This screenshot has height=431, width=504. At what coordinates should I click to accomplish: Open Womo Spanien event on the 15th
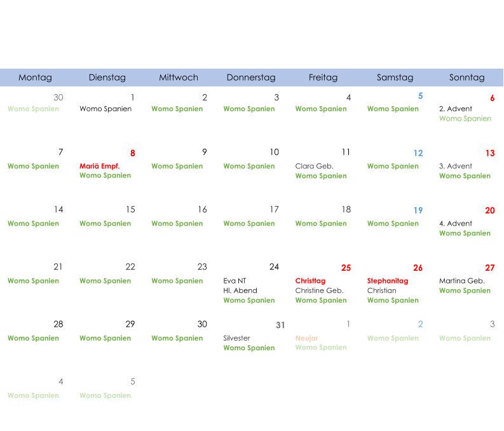[x=105, y=224]
